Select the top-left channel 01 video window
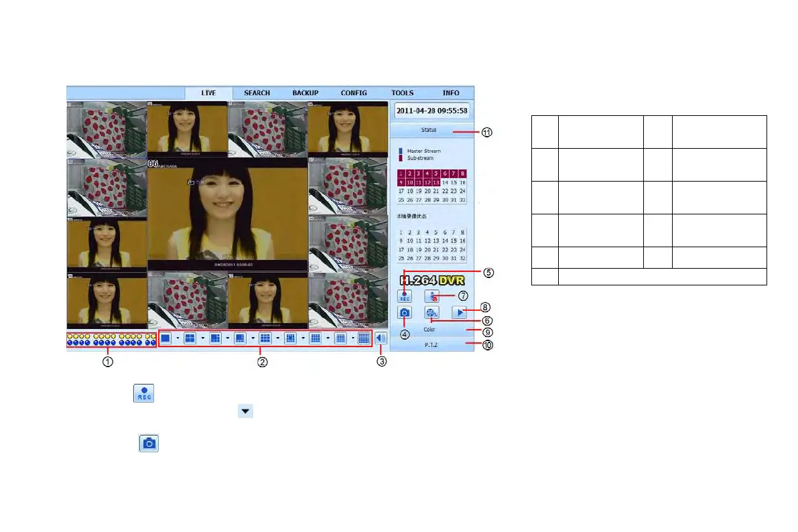Viewport: 798px width, 532px height. pyautogui.click(x=107, y=129)
